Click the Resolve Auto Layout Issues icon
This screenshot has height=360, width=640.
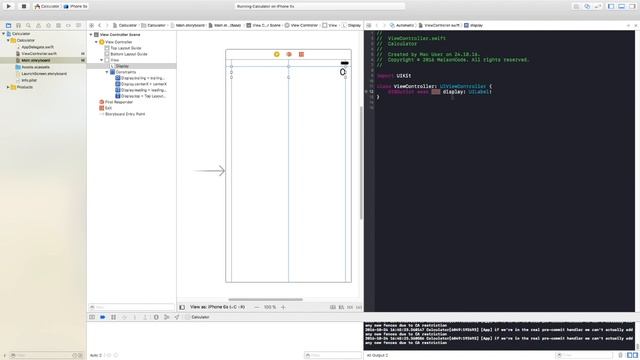pos(358,307)
